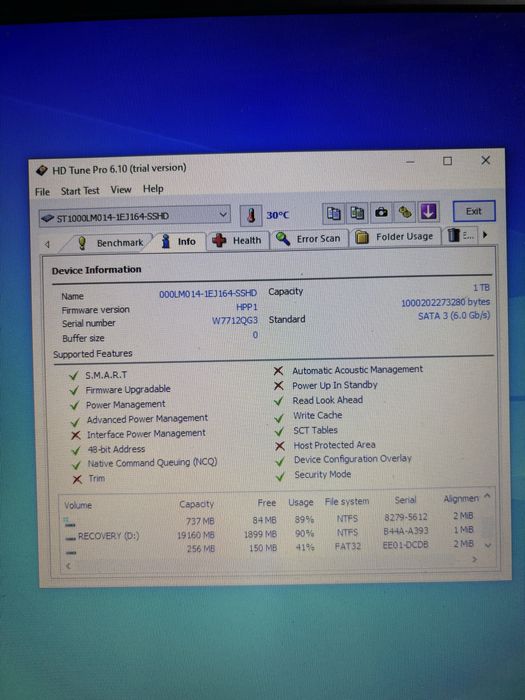Click the Serial column header
The width and height of the screenshot is (525, 700).
click(405, 500)
